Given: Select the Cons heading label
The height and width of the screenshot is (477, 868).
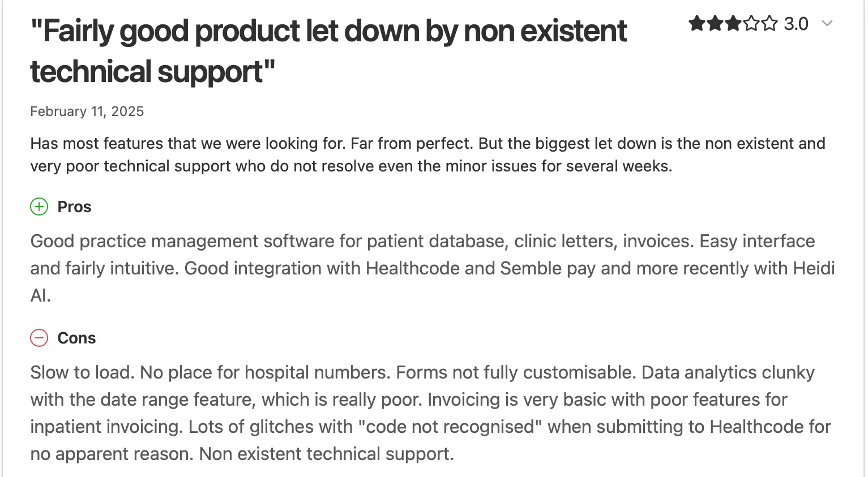Looking at the screenshot, I should (x=76, y=338).
